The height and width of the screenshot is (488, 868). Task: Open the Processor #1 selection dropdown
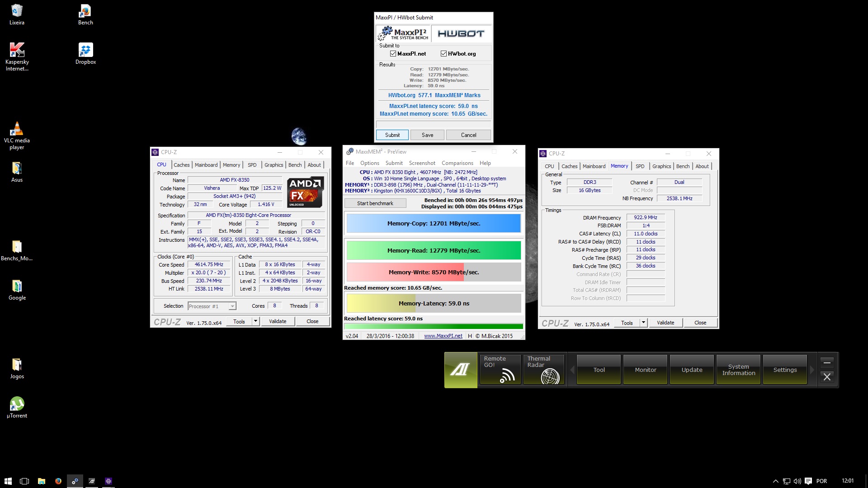[x=212, y=306]
